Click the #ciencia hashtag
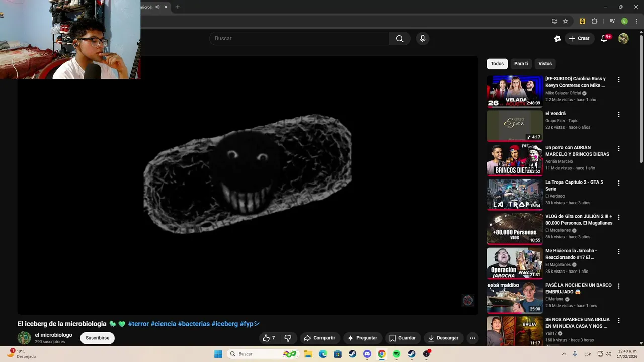This screenshot has width=644, height=362. coord(164,324)
